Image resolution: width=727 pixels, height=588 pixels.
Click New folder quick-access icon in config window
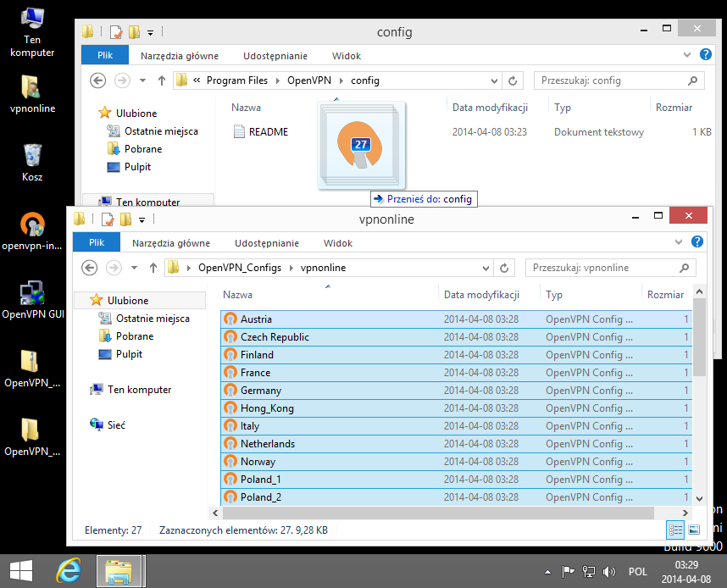[x=134, y=32]
